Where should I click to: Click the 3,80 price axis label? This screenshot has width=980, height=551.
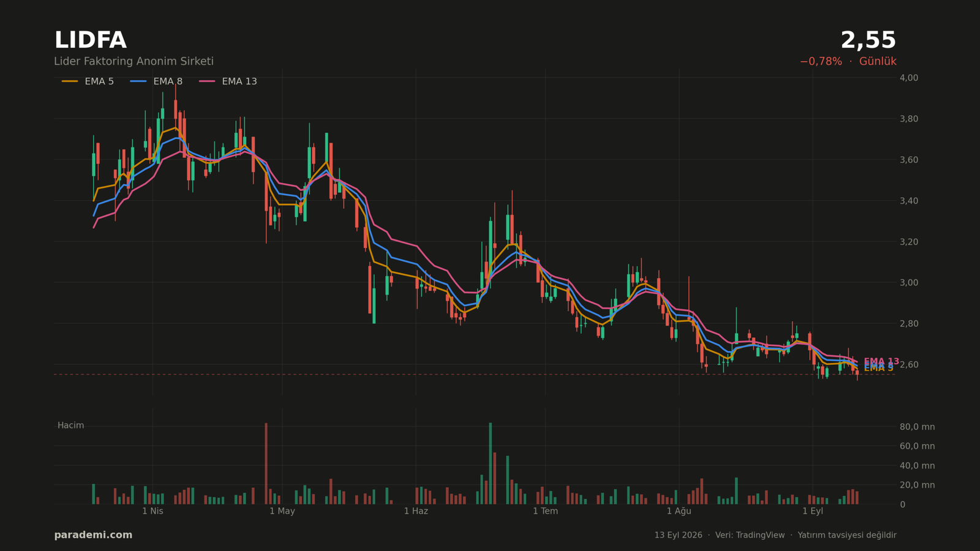[908, 119]
